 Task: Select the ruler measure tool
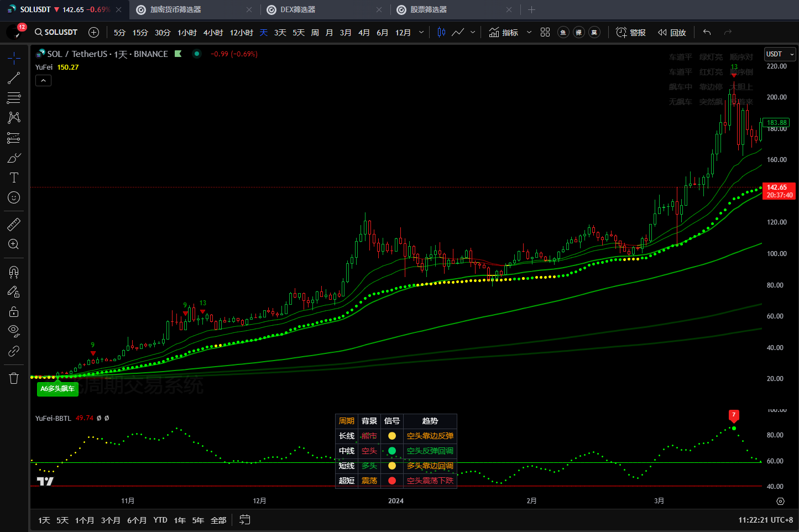click(x=14, y=224)
